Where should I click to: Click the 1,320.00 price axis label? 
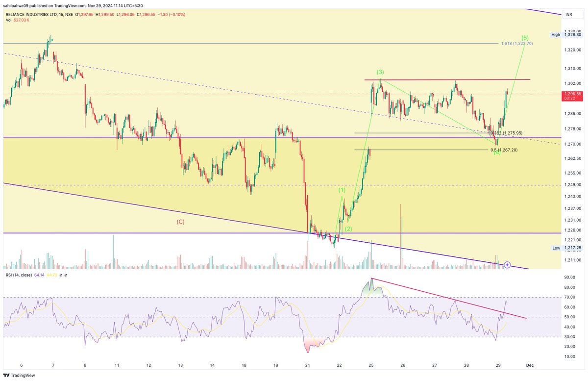tap(573, 50)
